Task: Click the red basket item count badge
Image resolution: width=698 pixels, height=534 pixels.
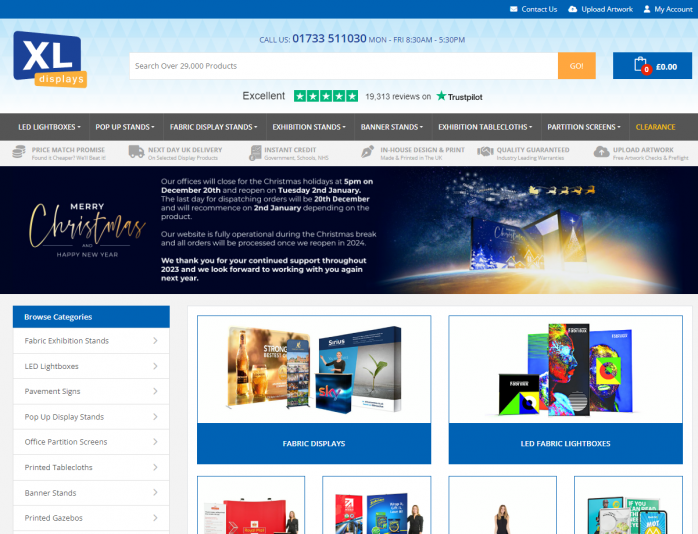Action: [646, 69]
